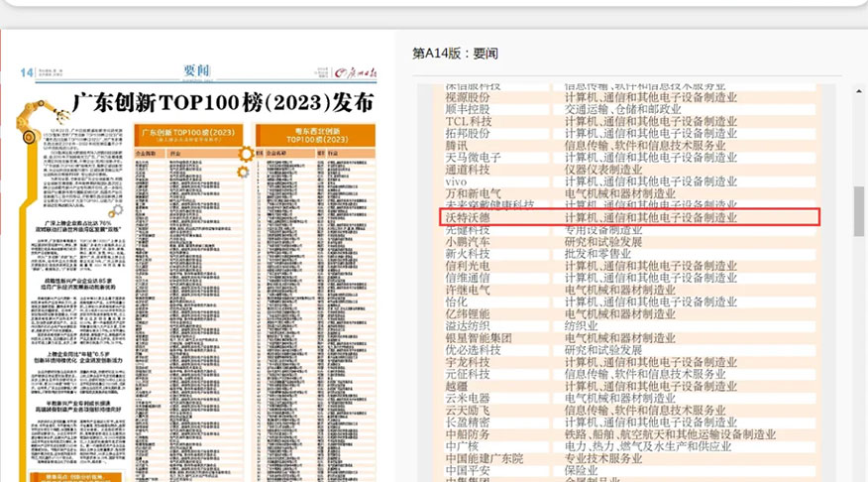Image resolution: width=868 pixels, height=482 pixels.
Task: Click industry 铁路、船舶、航空航天和其他运输设备制造业
Action: [671, 434]
